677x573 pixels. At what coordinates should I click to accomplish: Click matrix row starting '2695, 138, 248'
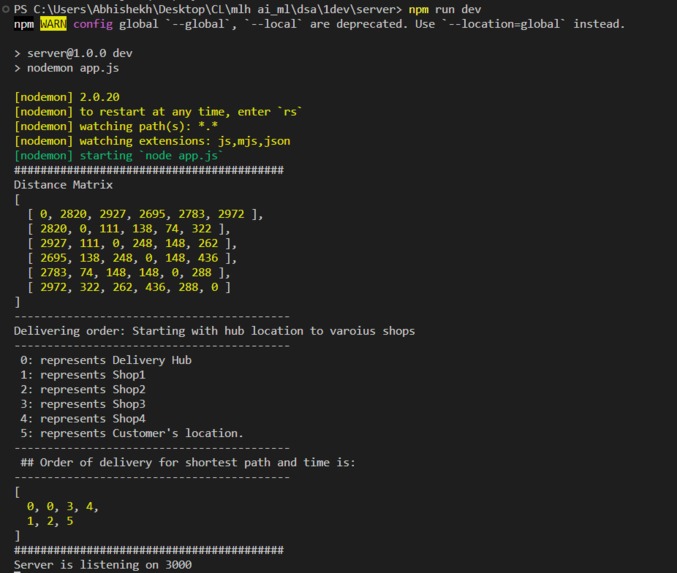[x=132, y=258]
